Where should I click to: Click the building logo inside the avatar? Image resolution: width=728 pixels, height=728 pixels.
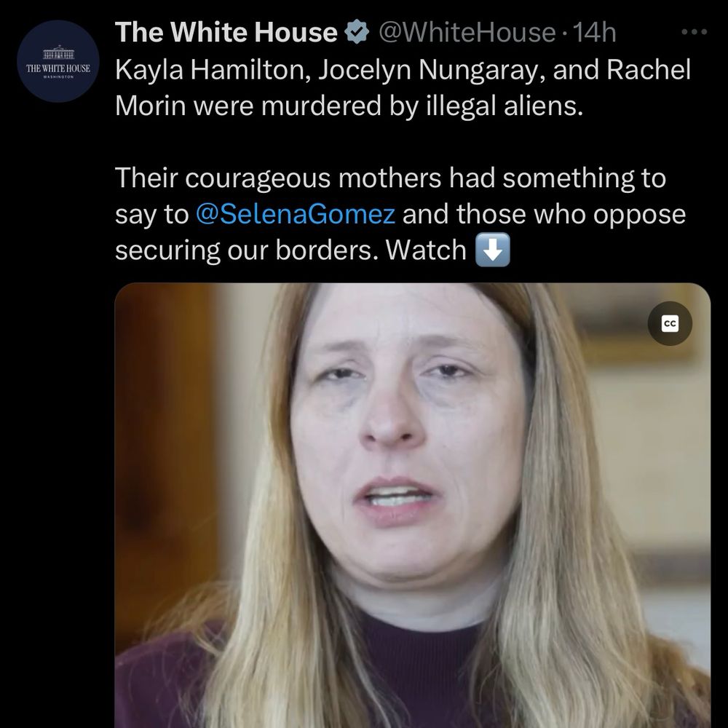point(58,52)
